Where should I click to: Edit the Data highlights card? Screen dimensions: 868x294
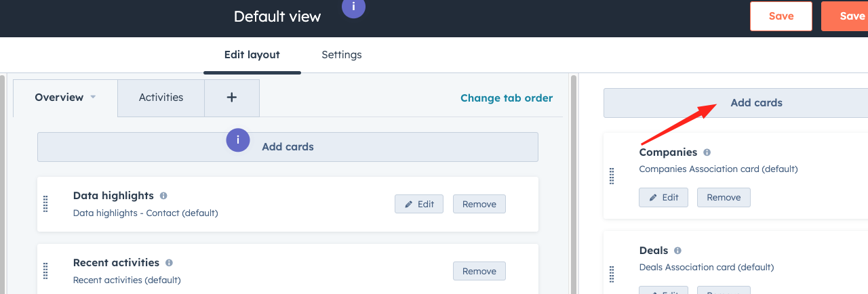click(419, 204)
